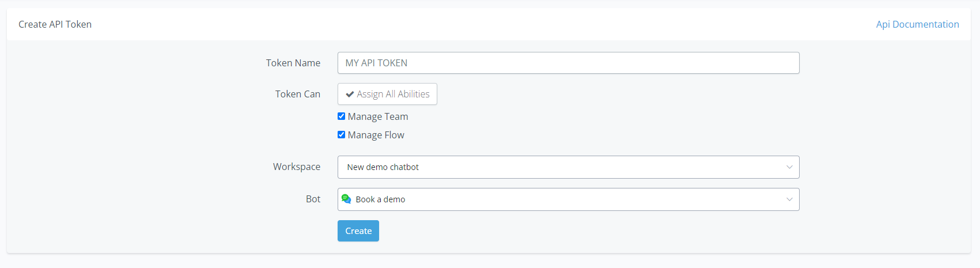The height and width of the screenshot is (268, 980).
Task: Click the chevron arrow on the Workspace dropdown
Action: tap(789, 167)
